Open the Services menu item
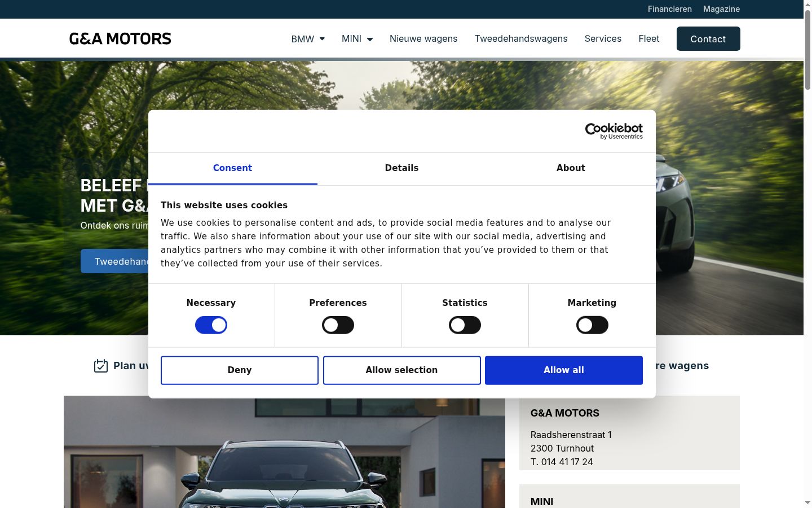Viewport: 812px width, 508px height. pos(603,38)
